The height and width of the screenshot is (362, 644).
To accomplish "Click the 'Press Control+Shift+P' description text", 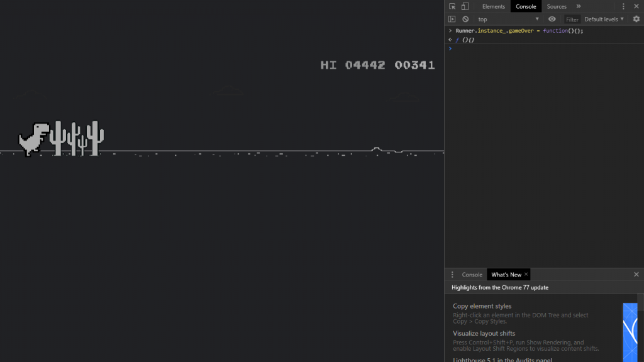I will (x=526, y=346).
